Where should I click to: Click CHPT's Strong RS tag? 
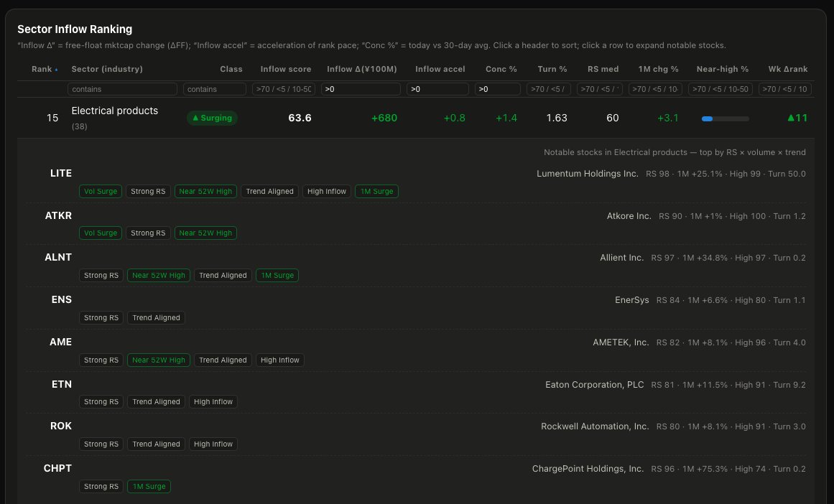pos(101,487)
